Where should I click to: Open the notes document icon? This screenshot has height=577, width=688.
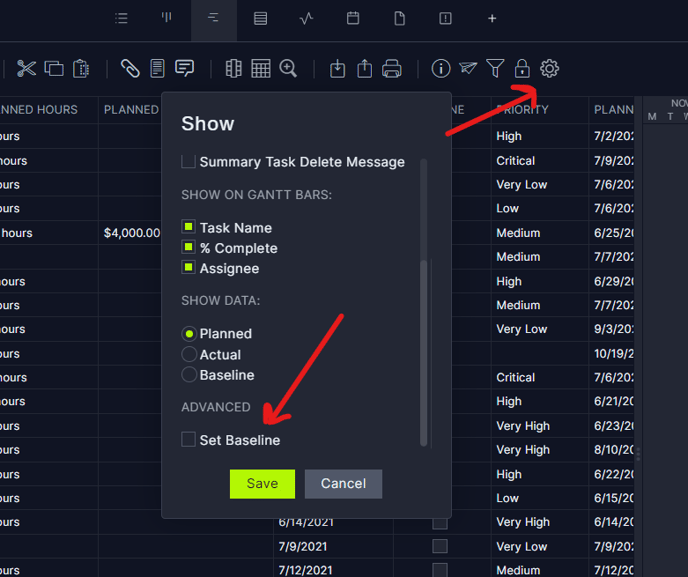pos(157,68)
